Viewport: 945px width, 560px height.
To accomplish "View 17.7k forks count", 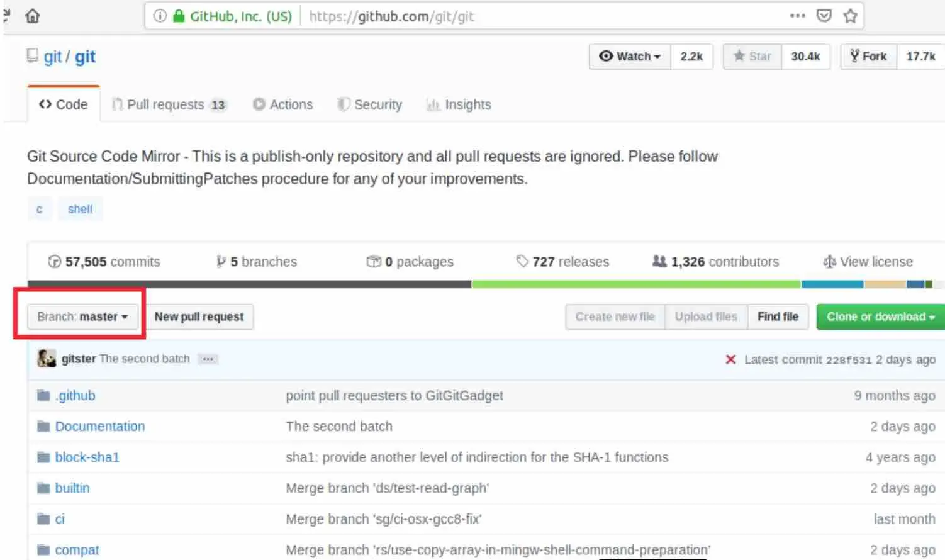I will tap(920, 57).
